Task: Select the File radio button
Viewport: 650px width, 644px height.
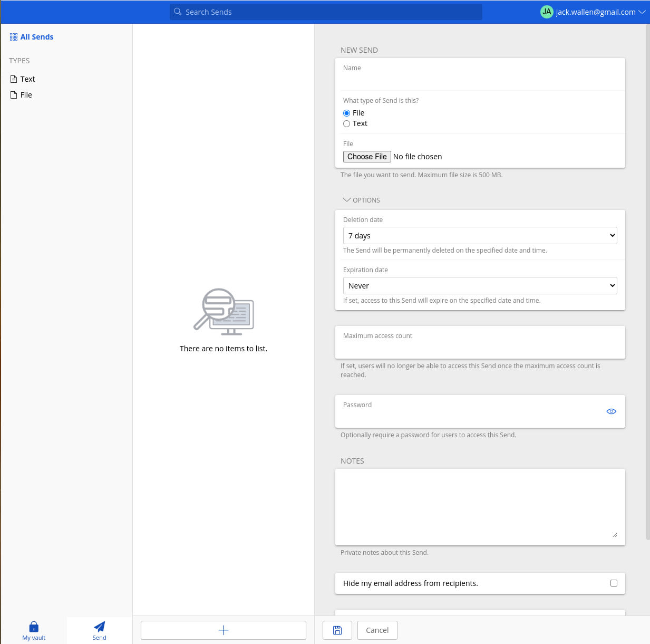Action: 346,113
